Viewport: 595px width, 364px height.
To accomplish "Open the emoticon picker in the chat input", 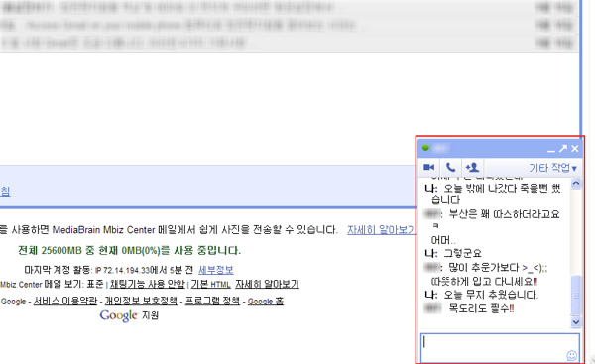I will [x=572, y=356].
